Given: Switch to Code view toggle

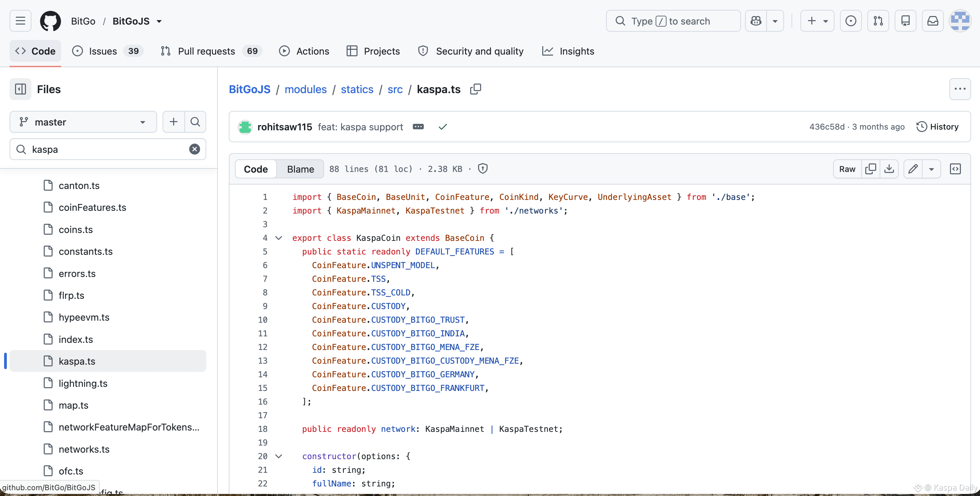Looking at the screenshot, I should click(x=256, y=169).
